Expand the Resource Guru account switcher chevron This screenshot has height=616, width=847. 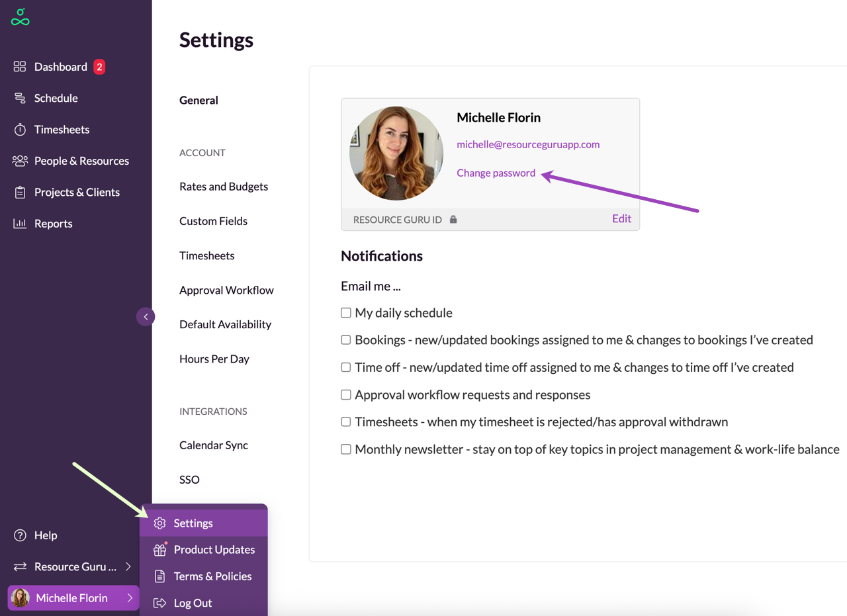[128, 567]
